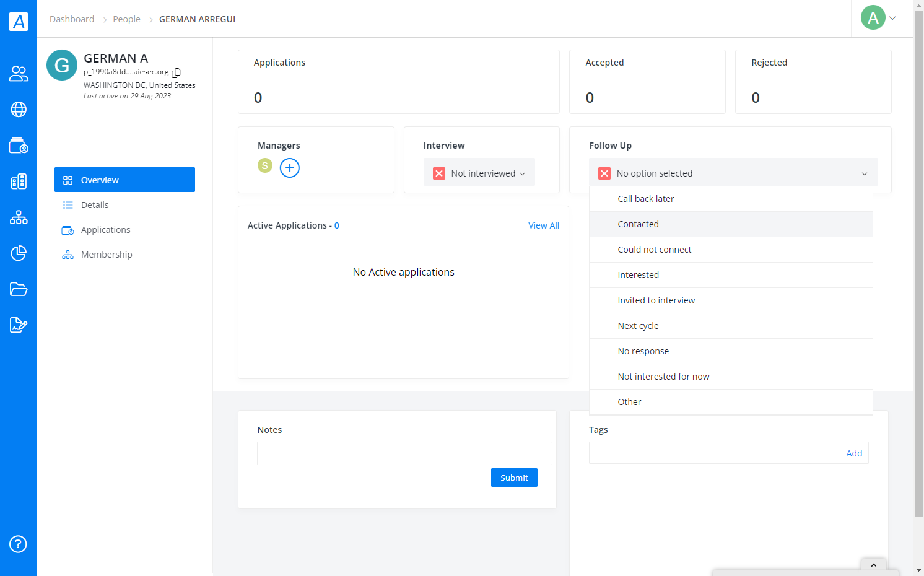Expand the user account chevron
This screenshot has width=924, height=576.
[892, 18]
